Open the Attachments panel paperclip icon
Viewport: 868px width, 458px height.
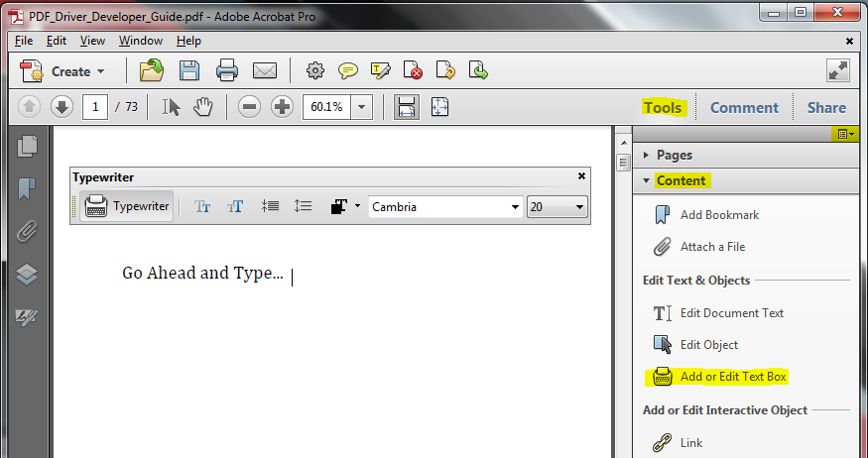27,231
